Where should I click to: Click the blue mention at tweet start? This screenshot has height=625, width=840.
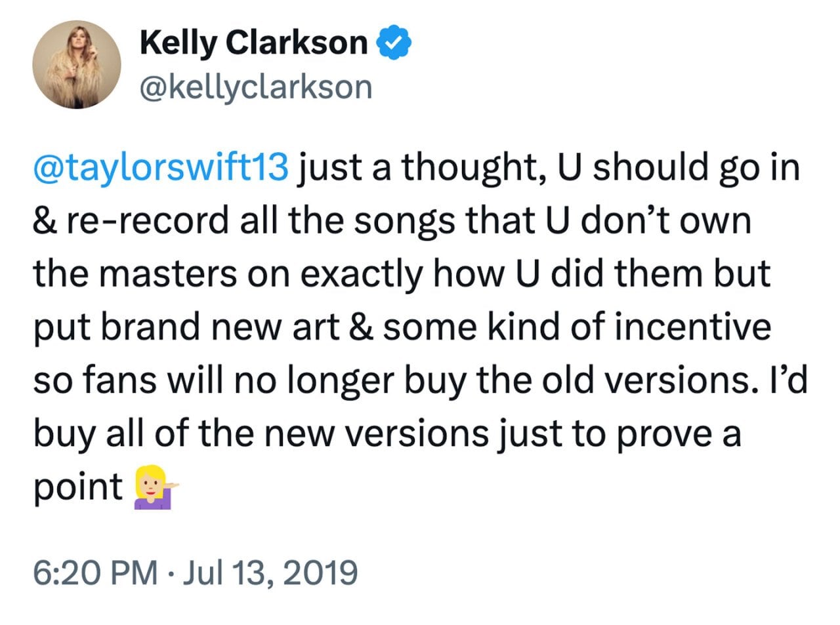(x=161, y=168)
